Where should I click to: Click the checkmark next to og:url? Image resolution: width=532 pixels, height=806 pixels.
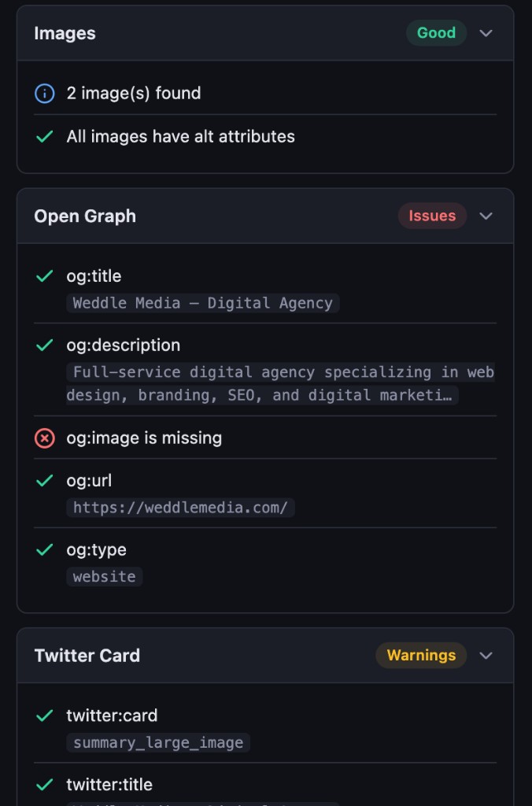tap(46, 480)
